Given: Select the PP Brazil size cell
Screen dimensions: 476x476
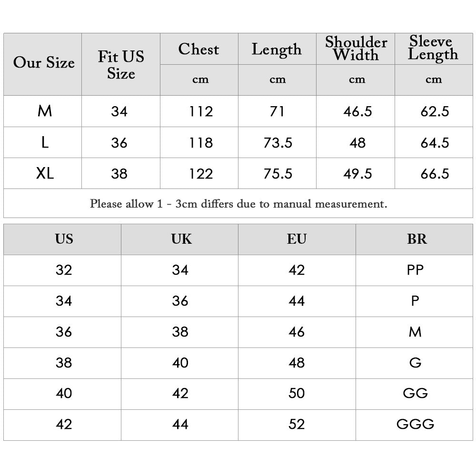Looking at the screenshot, I should [415, 270].
